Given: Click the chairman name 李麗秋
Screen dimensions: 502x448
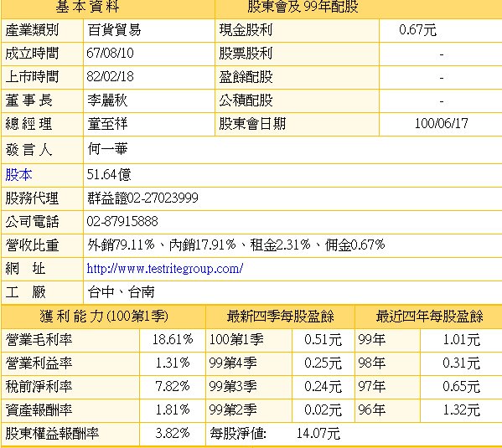Looking at the screenshot, I should (107, 100).
